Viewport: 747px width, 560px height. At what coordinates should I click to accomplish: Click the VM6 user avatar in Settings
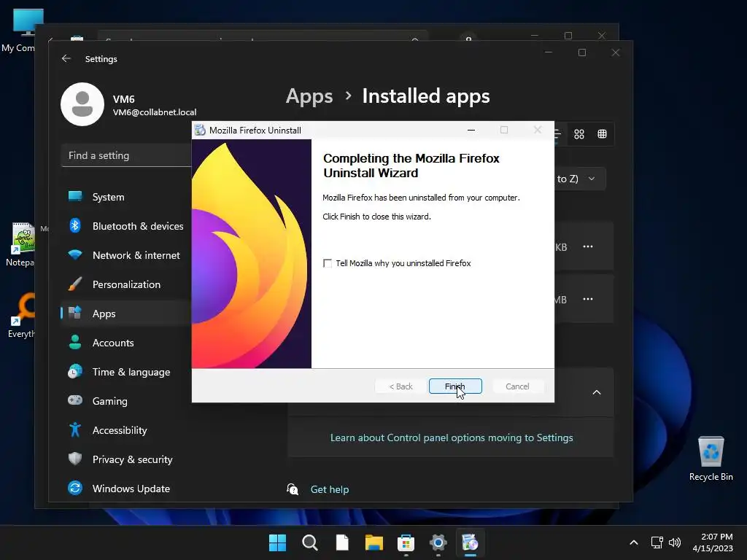pyautogui.click(x=82, y=104)
